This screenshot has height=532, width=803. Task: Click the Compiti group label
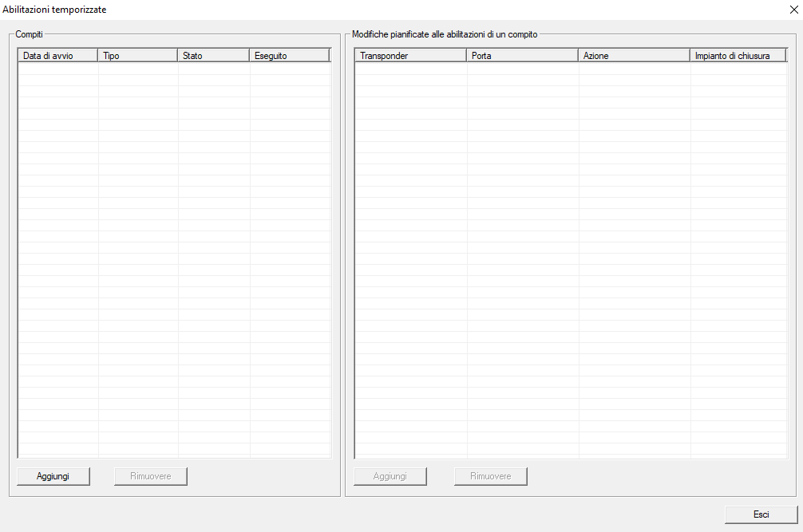[30, 35]
